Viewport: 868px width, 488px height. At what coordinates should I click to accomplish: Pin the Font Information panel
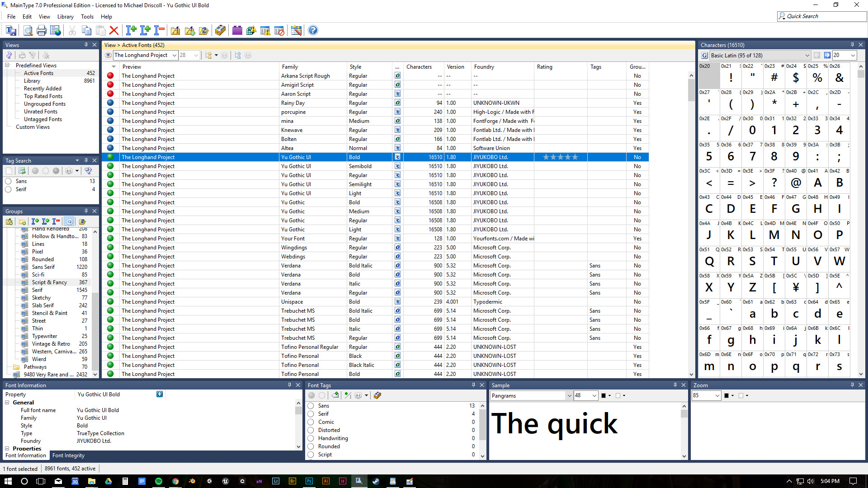[x=290, y=385]
